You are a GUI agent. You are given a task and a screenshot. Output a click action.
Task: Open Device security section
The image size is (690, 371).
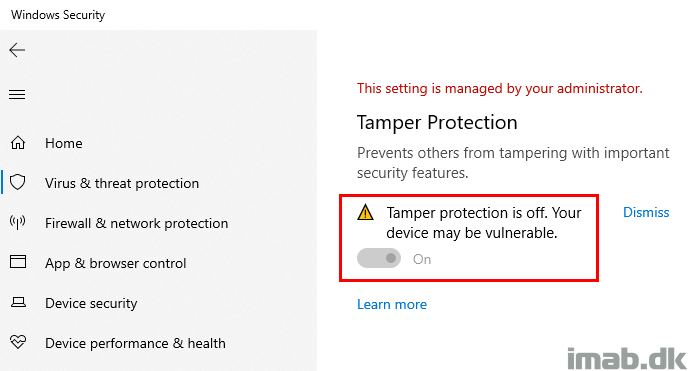point(91,304)
